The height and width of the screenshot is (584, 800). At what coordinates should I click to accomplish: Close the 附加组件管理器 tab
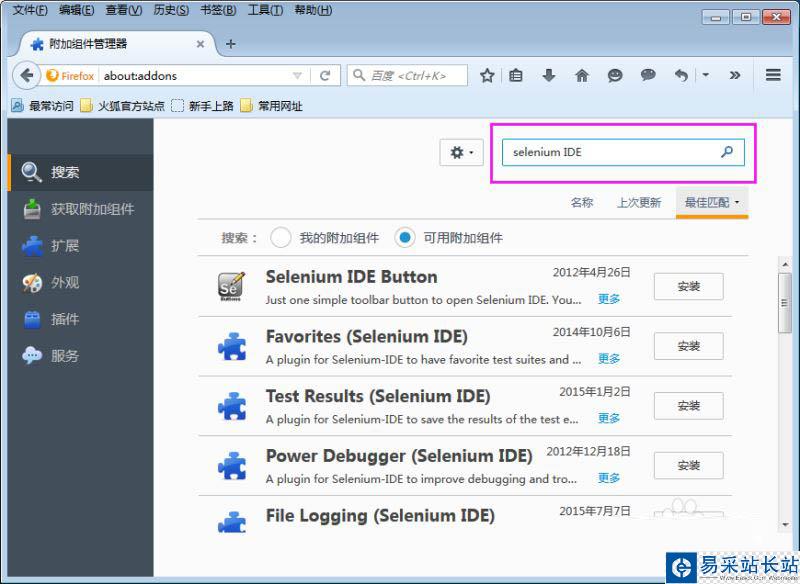pyautogui.click(x=201, y=44)
